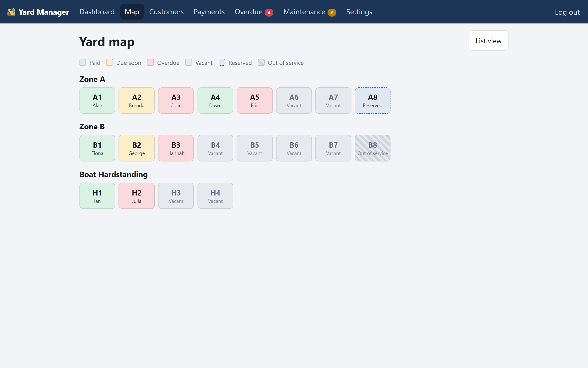The image size is (588, 368).
Task: Click the orange Maintenance count badge
Action: pyautogui.click(x=332, y=12)
